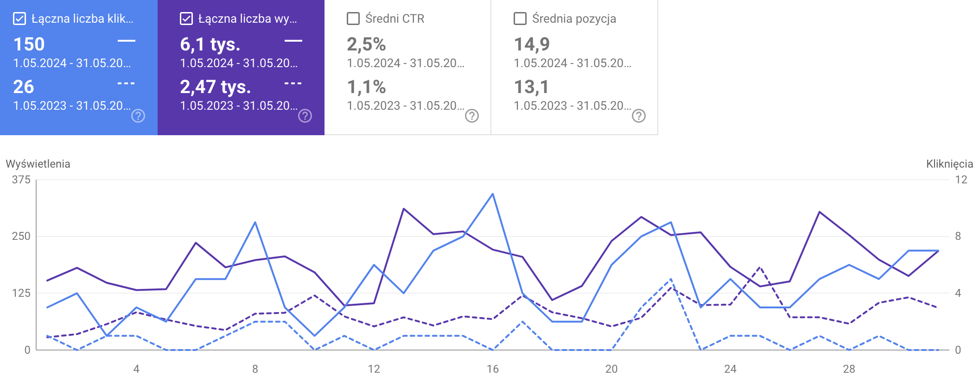Image resolution: width=980 pixels, height=388 pixels.
Task: Click the help icon in Średni CTR card
Action: (472, 116)
